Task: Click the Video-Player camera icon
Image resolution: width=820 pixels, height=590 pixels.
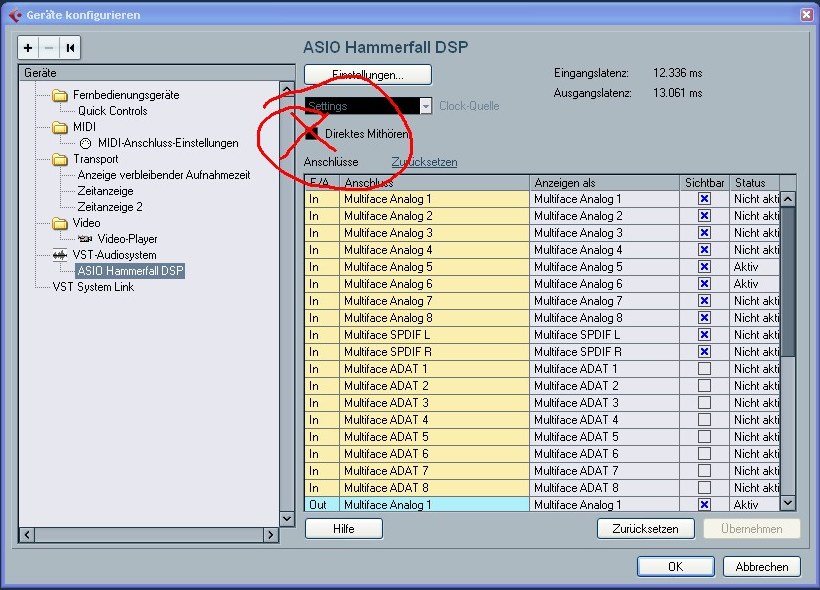Action: point(85,239)
